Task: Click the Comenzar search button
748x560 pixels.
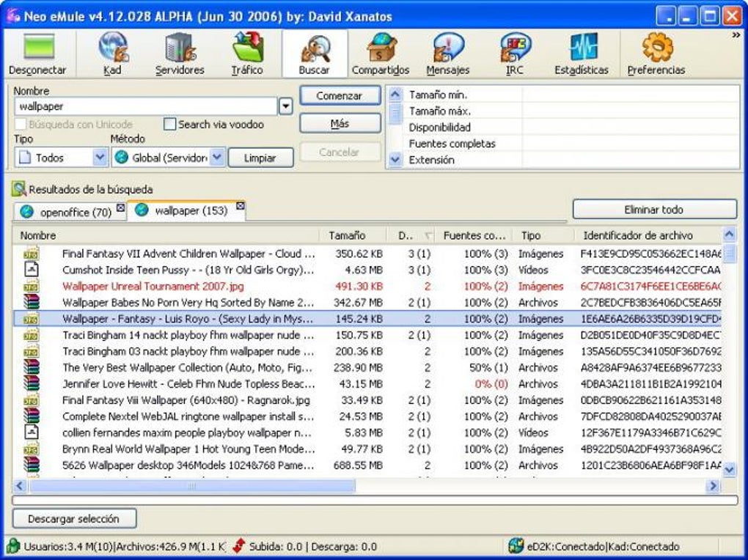Action: coord(340,95)
